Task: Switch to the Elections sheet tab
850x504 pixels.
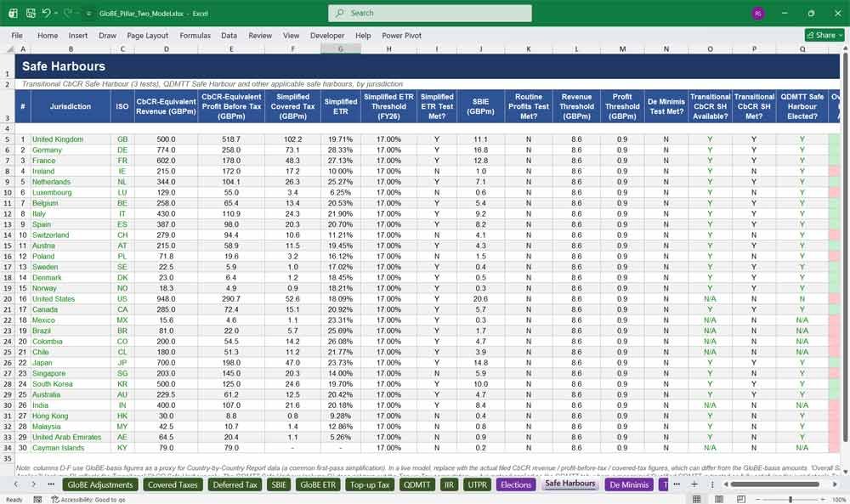Action: (x=516, y=484)
